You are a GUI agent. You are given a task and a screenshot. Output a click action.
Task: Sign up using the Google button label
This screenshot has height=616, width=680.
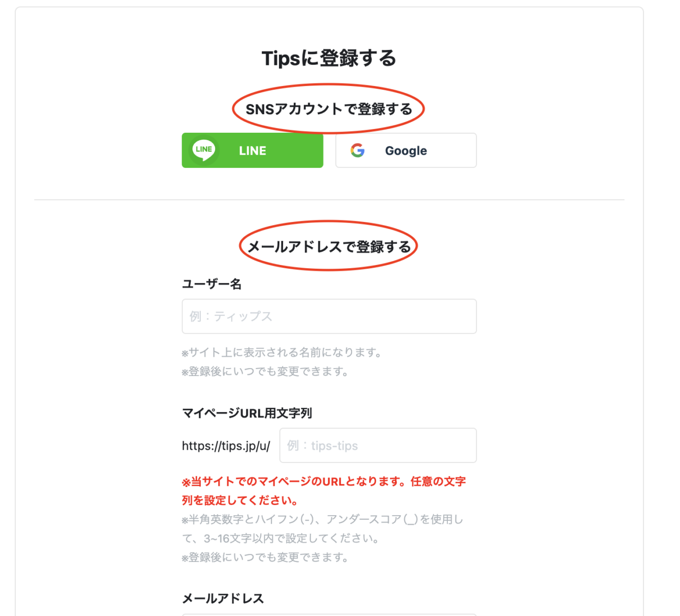click(406, 151)
